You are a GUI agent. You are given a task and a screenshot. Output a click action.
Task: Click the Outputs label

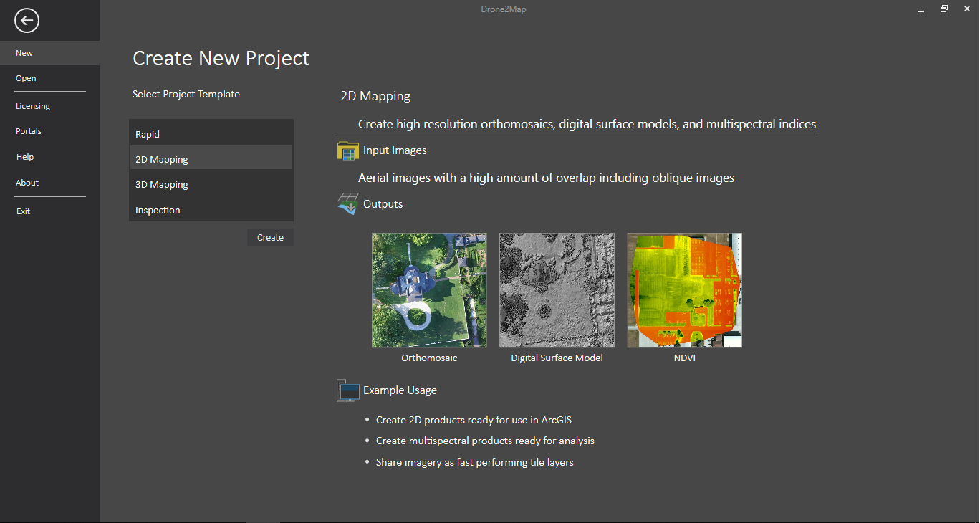tap(383, 204)
